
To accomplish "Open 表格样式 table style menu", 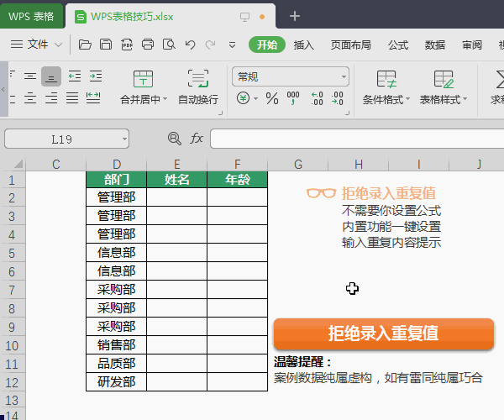I will click(444, 87).
